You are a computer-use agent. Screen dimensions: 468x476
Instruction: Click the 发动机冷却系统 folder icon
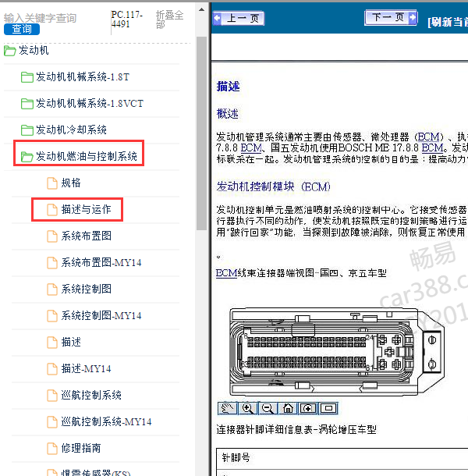(27, 130)
